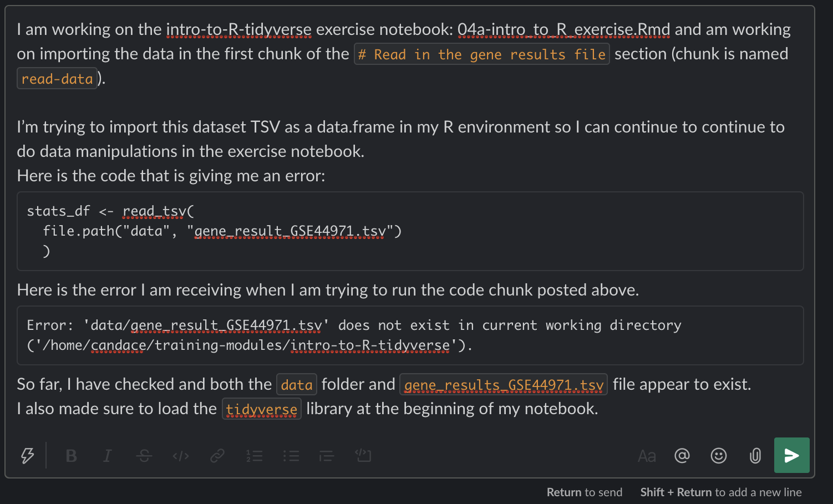Attach a file with the paperclip
Screen dimensions: 833x504
755,456
